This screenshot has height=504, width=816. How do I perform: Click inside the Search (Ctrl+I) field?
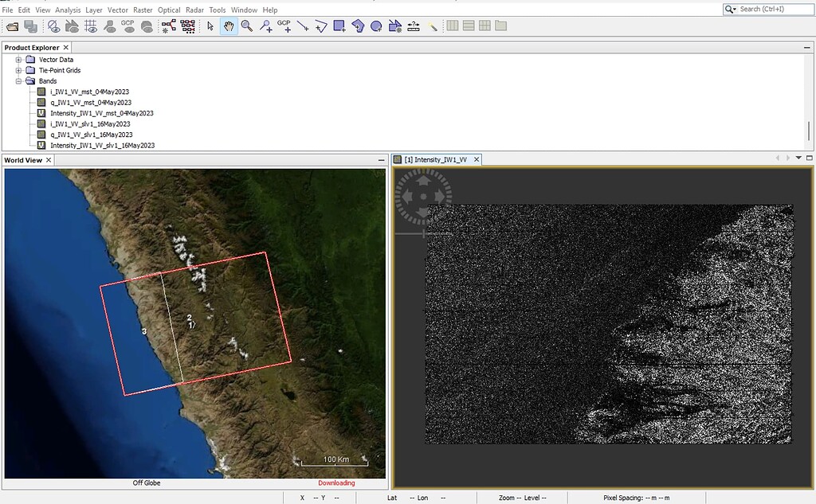769,9
